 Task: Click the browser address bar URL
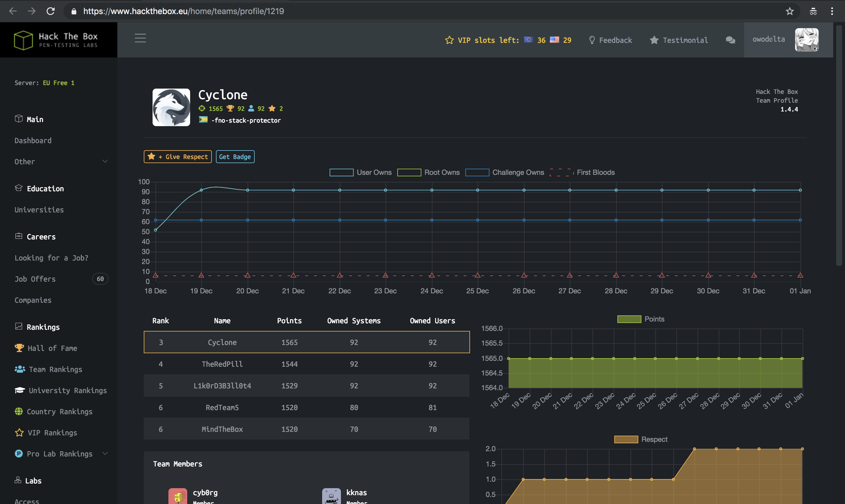[x=183, y=11]
